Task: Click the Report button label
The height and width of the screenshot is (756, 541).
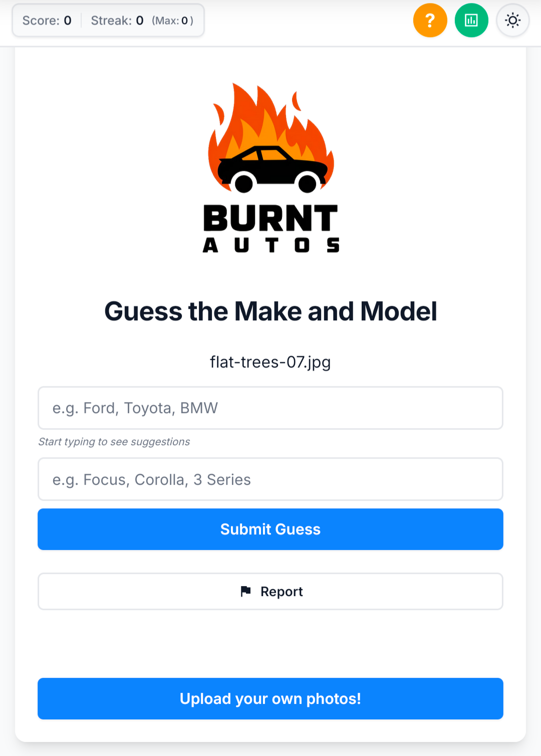Action: pos(282,592)
